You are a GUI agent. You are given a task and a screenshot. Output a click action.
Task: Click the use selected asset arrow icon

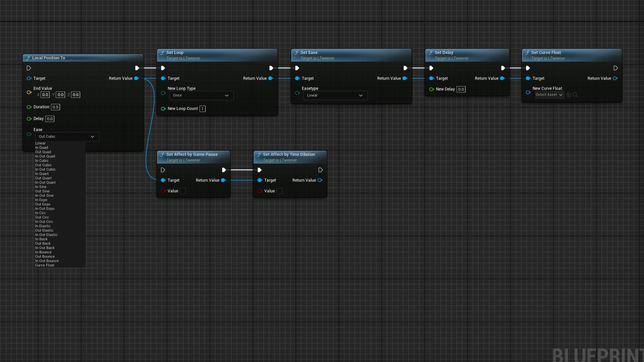(x=569, y=95)
